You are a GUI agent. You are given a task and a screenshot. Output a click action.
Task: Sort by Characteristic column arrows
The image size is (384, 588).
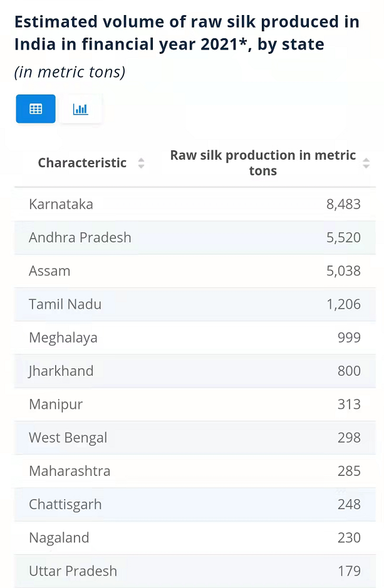click(x=141, y=163)
